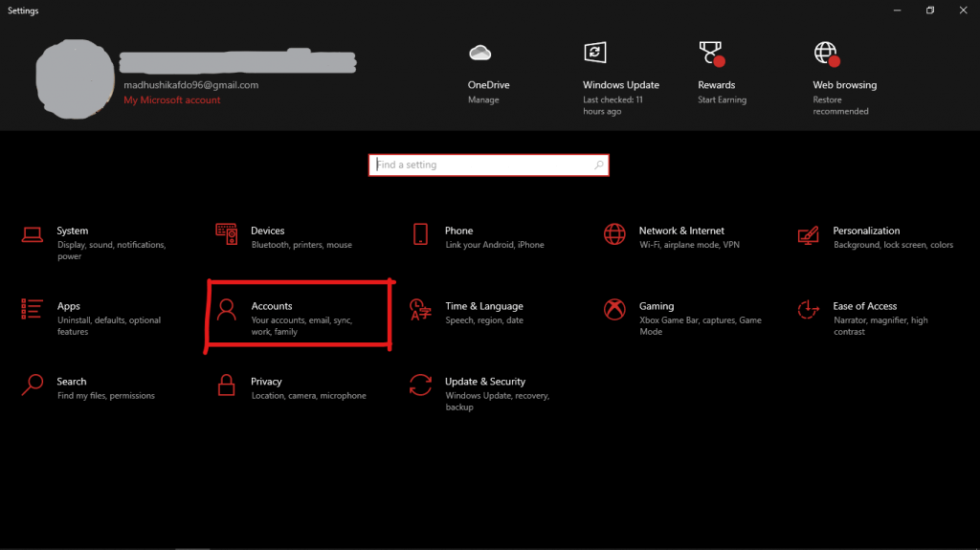Open My Microsoft account link

(172, 100)
